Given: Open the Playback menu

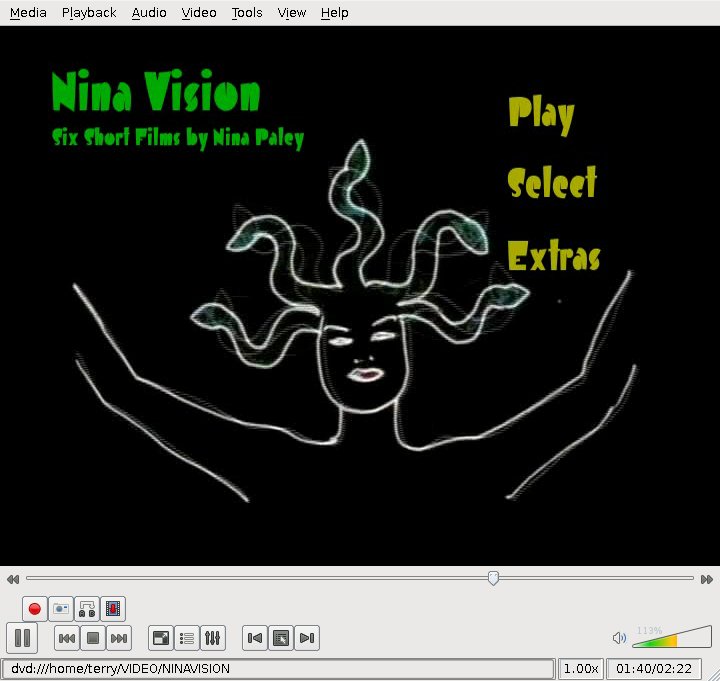Looking at the screenshot, I should pyautogui.click(x=89, y=13).
